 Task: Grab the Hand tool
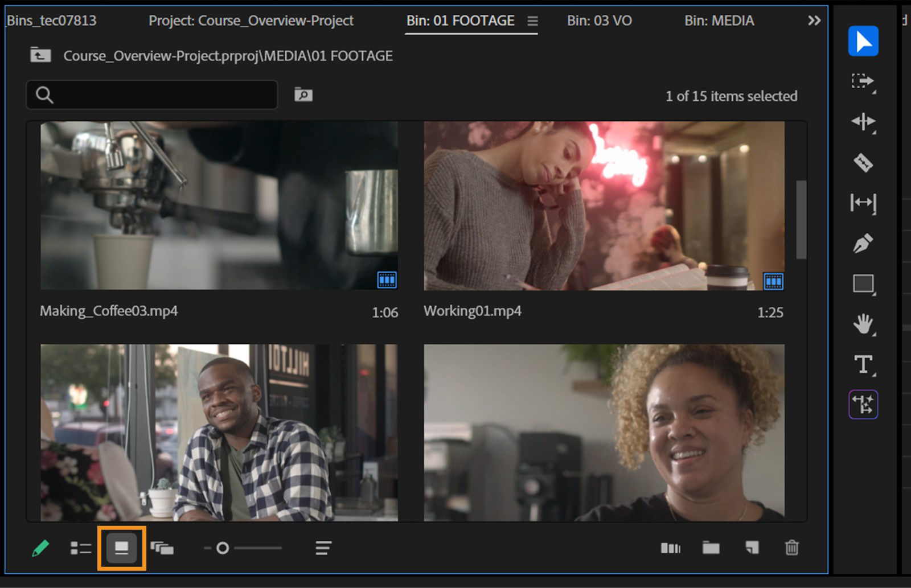tap(863, 324)
